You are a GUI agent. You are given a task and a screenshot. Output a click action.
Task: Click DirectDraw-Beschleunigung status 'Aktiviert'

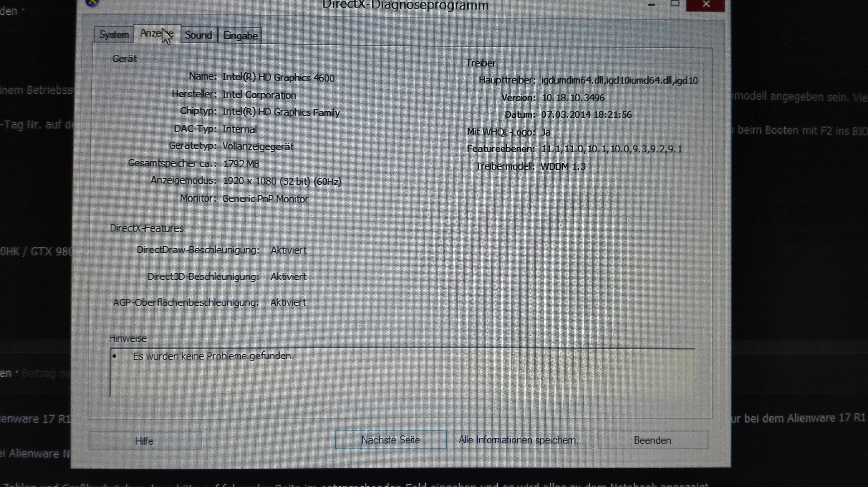pos(289,250)
